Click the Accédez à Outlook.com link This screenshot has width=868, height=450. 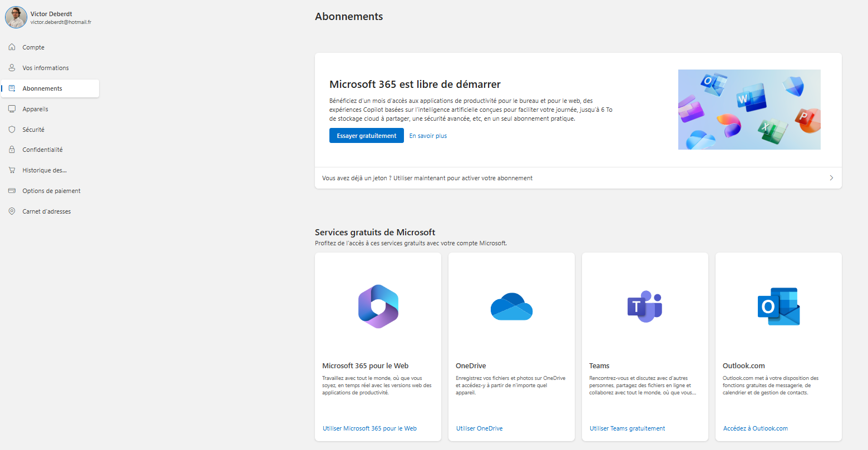coord(756,428)
